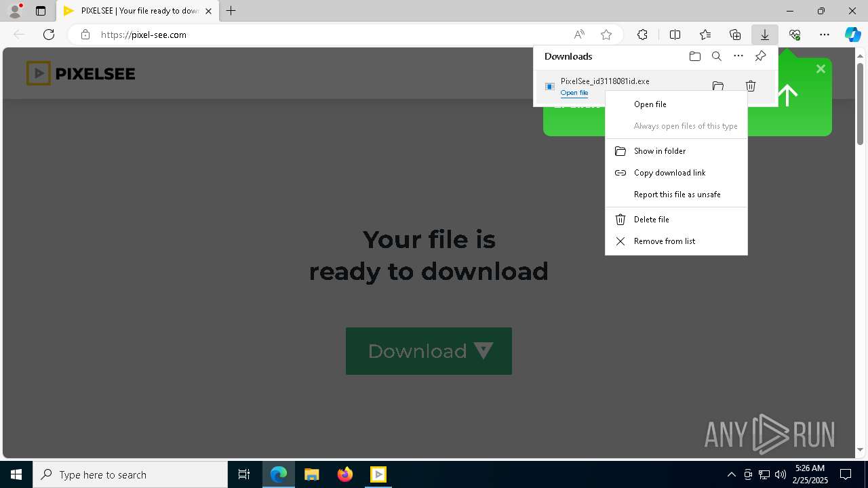This screenshot has height=488, width=868.
Task: Open more options in Downloads panel
Action: click(738, 56)
